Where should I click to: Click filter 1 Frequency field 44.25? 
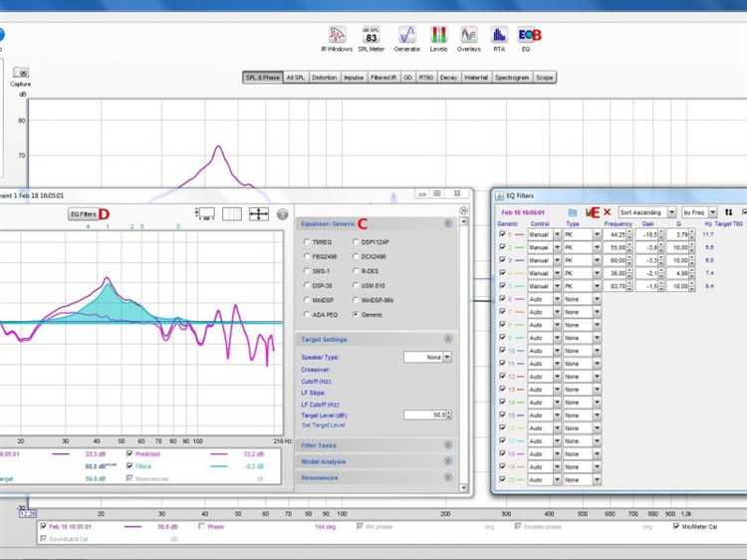click(616, 234)
